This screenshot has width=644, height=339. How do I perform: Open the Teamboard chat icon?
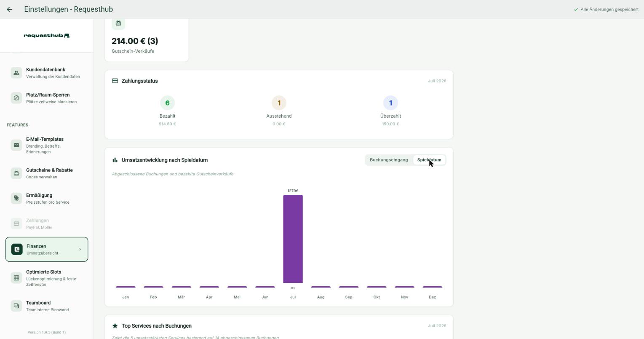pyautogui.click(x=16, y=306)
